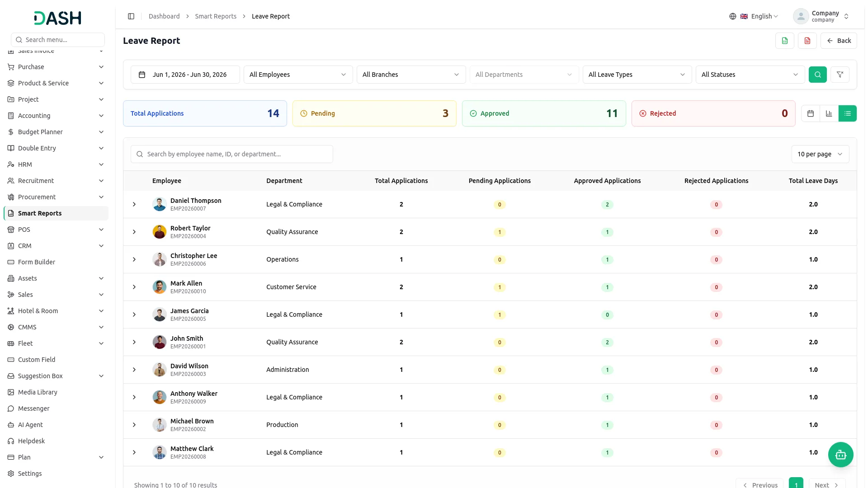Expand Matthew Clark's row chevron
The image size is (868, 488).
pyautogui.click(x=134, y=452)
